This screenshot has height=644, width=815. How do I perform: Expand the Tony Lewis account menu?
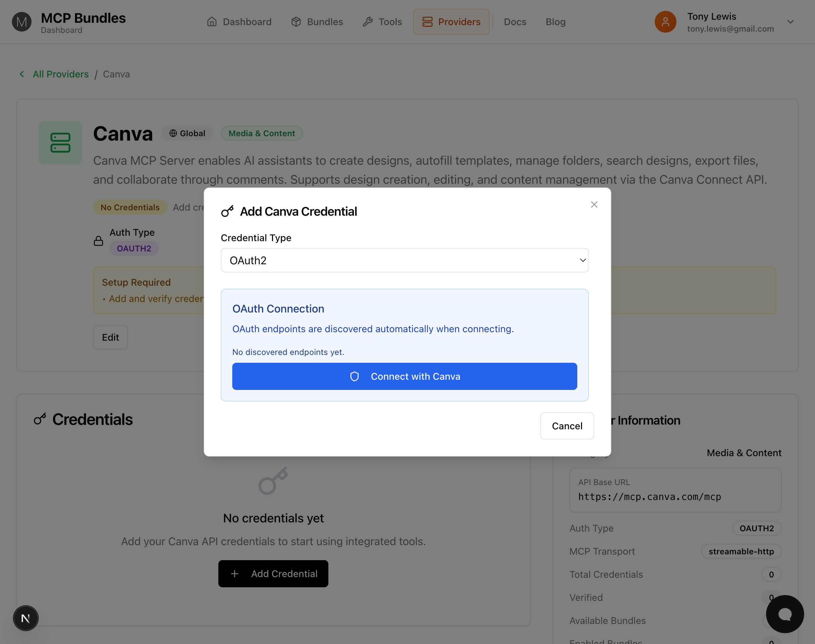point(791,22)
